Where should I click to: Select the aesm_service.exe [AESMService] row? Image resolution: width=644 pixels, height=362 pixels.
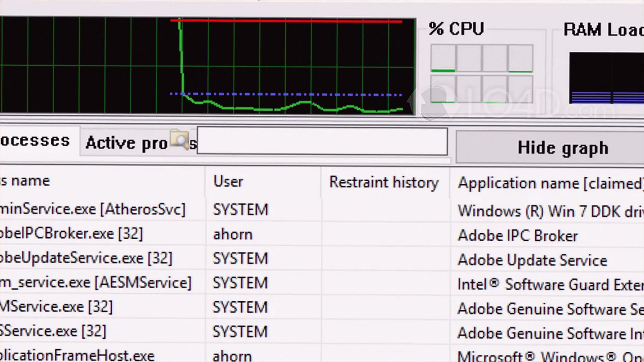click(x=322, y=283)
